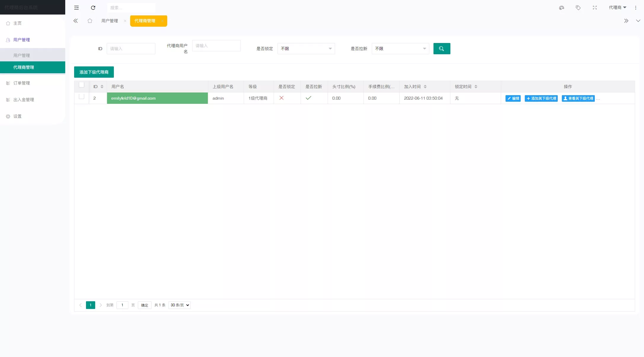This screenshot has width=644, height=357.
Task: Open the 30 条/页 page size dropdown
Action: pos(179,305)
